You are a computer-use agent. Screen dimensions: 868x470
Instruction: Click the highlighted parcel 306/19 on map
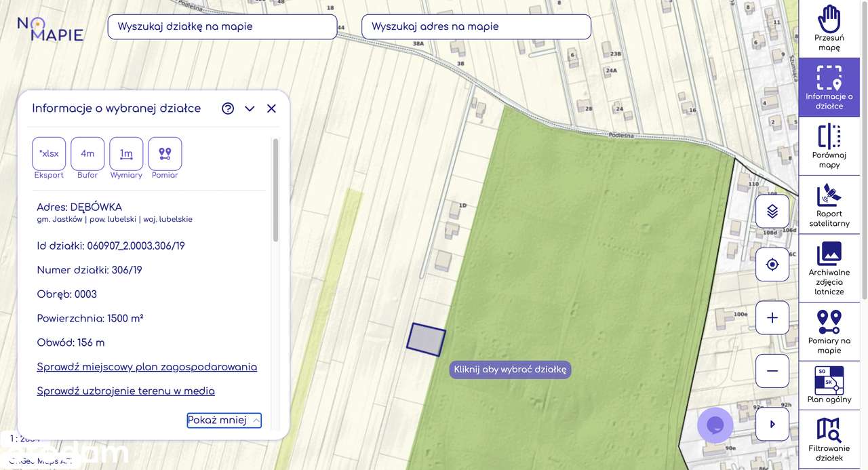click(x=427, y=340)
